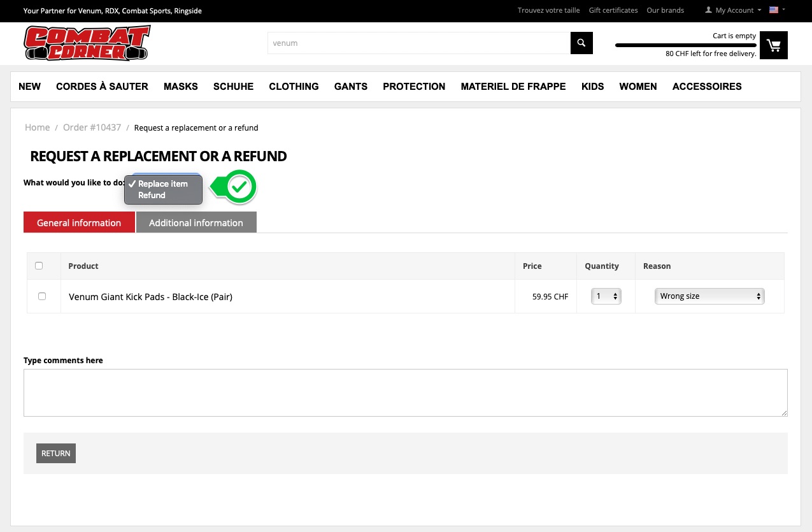Focus the venum search field
The image size is (812, 532).
[419, 43]
